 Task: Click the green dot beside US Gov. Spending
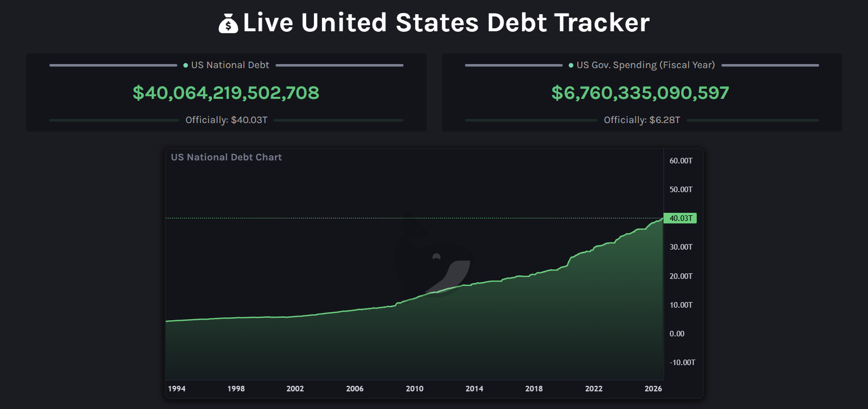(x=571, y=66)
